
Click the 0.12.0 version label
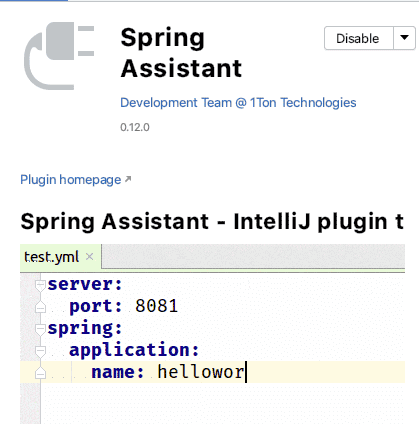coord(135,127)
